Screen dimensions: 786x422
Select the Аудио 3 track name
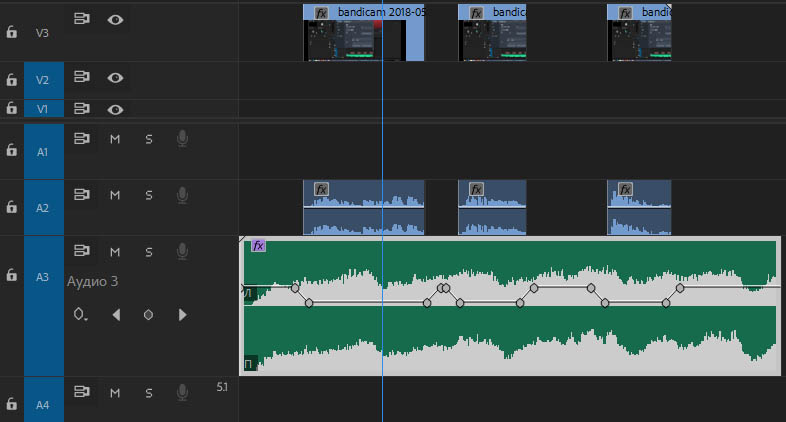(93, 281)
